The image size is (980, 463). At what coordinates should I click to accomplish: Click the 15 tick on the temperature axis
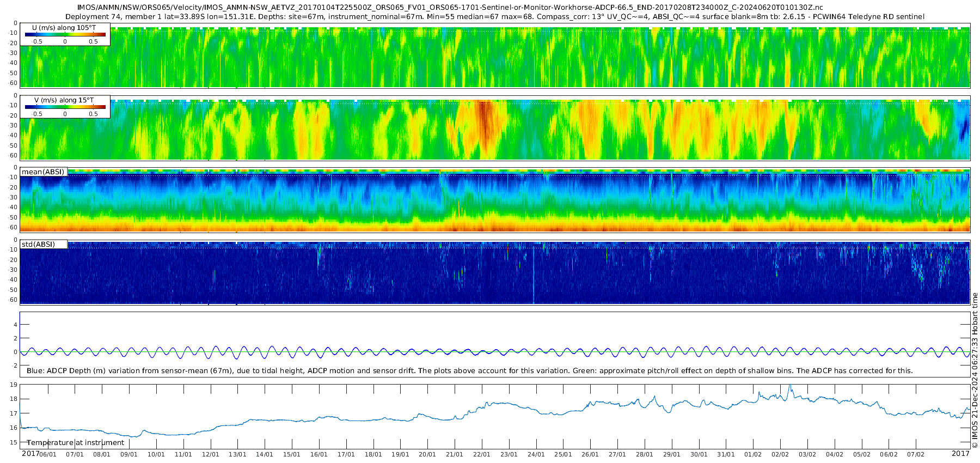pos(14,442)
